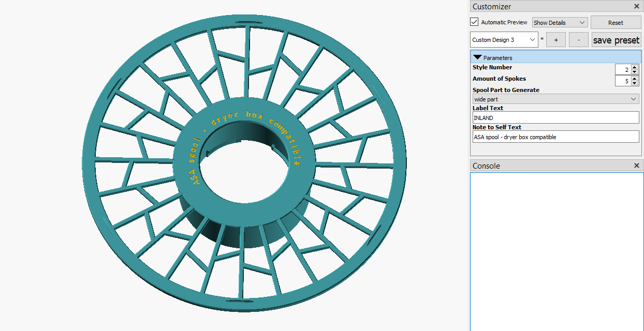This screenshot has height=331, width=644.
Task: Open the Show Details dropdown
Action: coord(560,22)
